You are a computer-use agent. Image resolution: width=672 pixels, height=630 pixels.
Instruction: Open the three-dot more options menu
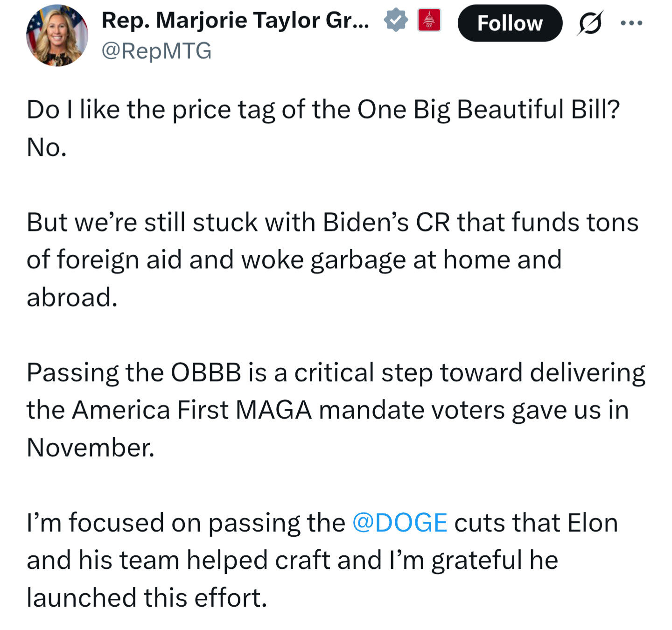[x=632, y=23]
